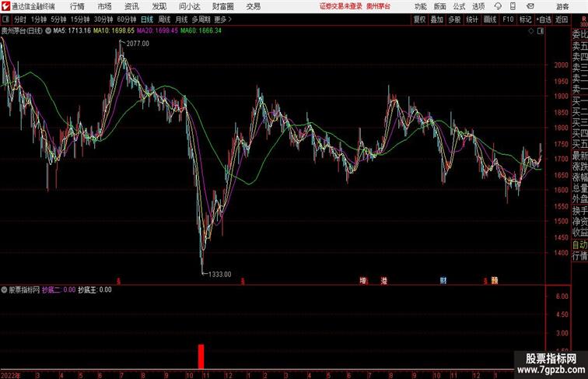Open the 财富圈 menu
The height and width of the screenshot is (379, 588).
[222, 6]
